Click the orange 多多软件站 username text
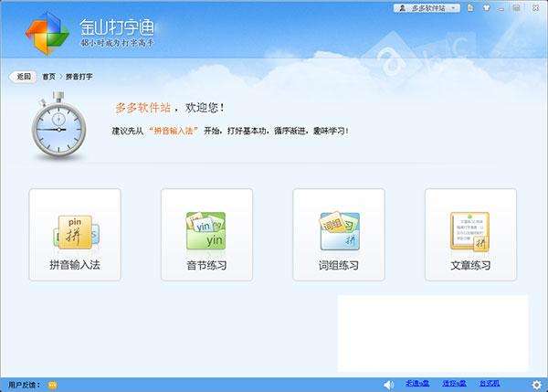The height and width of the screenshot is (392, 548). click(143, 108)
